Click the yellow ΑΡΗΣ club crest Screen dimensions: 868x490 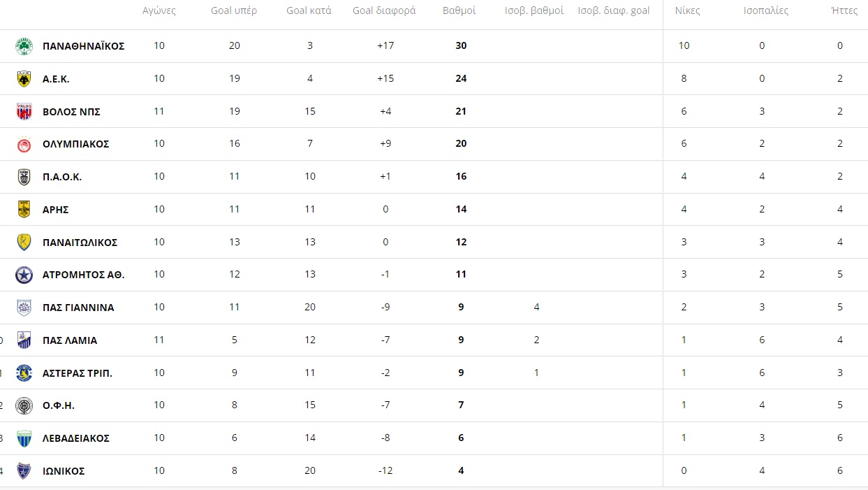point(24,210)
